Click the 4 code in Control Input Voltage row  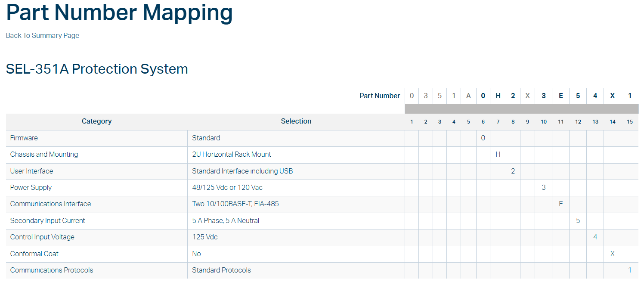coord(595,237)
